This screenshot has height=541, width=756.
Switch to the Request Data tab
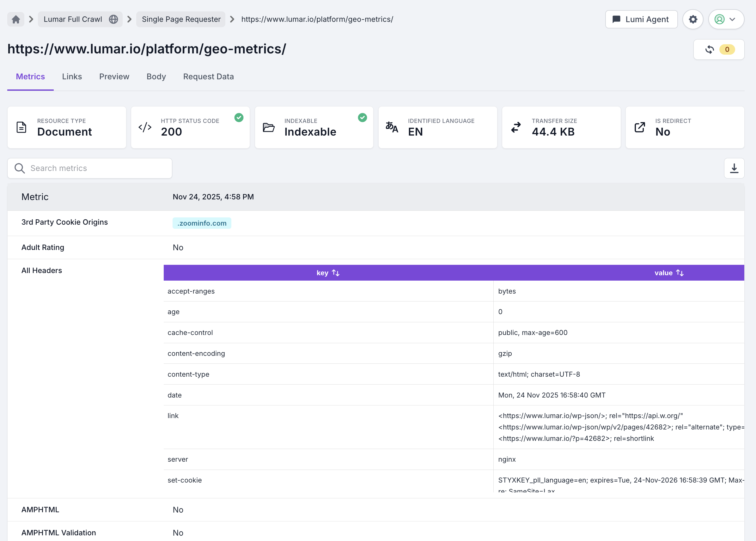pos(208,76)
